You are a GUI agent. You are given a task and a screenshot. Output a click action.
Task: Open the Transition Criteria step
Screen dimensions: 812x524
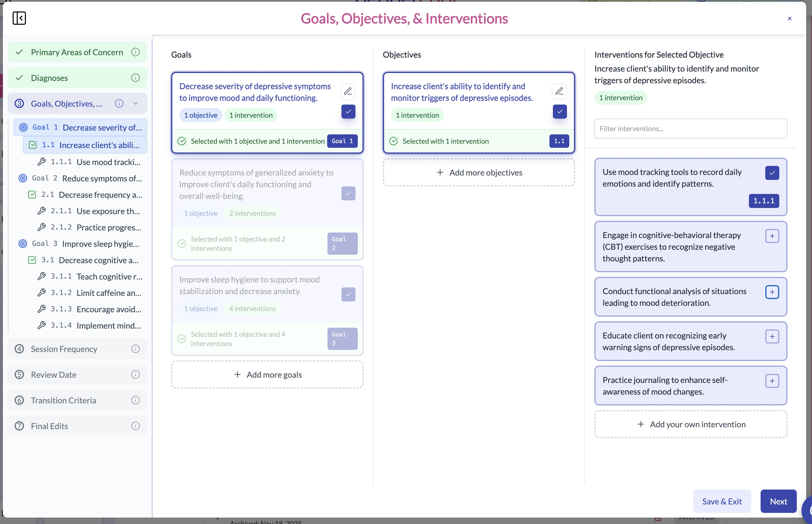tap(64, 400)
